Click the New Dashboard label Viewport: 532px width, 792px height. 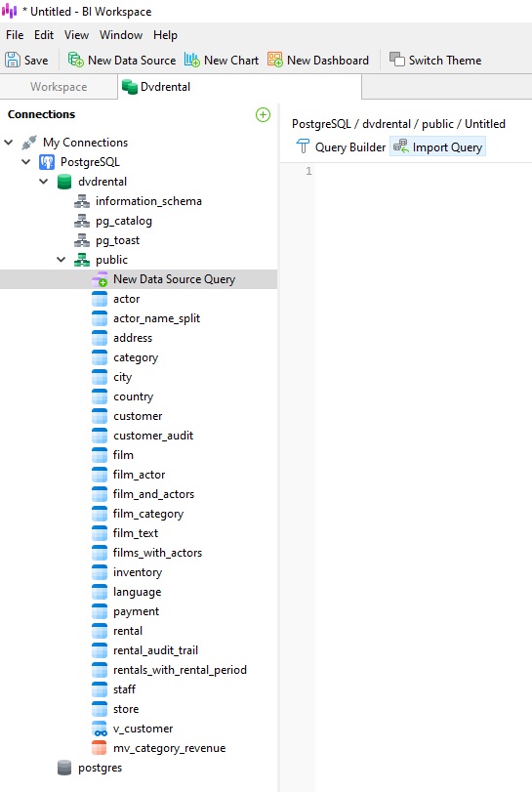pyautogui.click(x=328, y=61)
